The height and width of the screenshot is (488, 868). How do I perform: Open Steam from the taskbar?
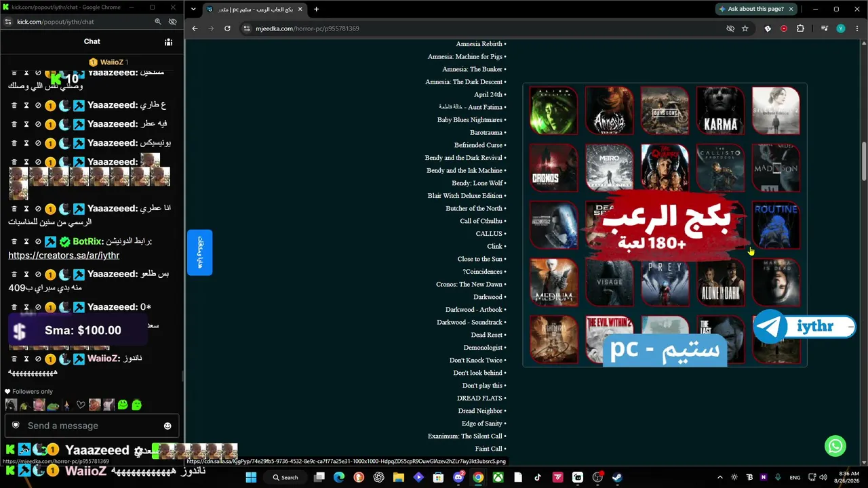(x=617, y=477)
